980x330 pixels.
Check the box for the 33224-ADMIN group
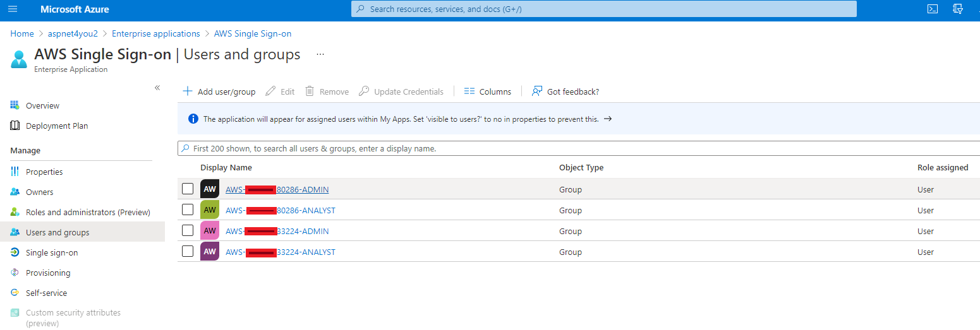tap(188, 230)
